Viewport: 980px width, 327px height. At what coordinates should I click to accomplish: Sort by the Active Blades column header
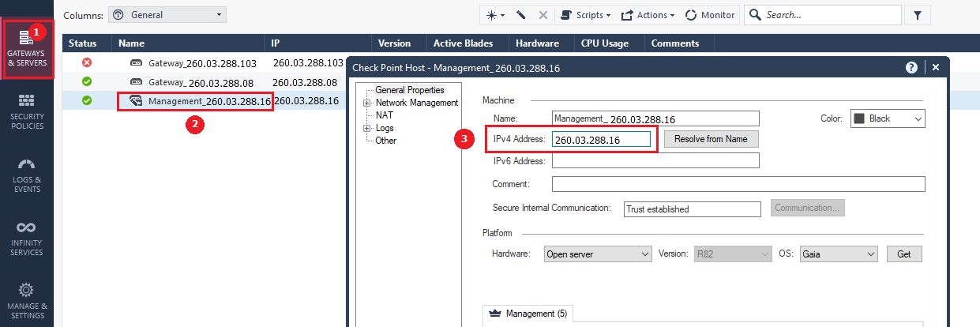tap(467, 43)
